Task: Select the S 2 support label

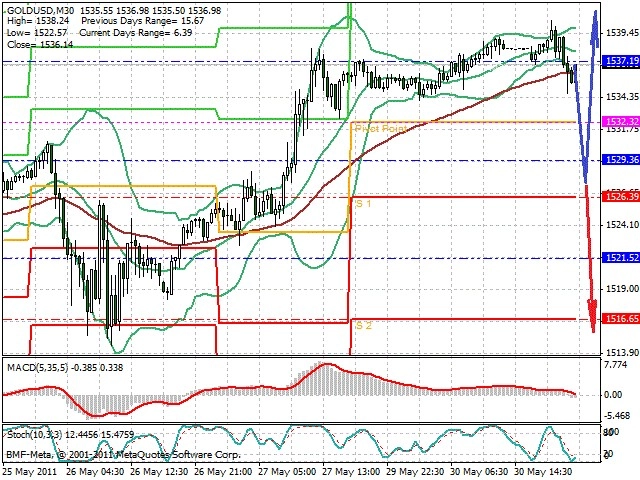Action: [x=363, y=326]
